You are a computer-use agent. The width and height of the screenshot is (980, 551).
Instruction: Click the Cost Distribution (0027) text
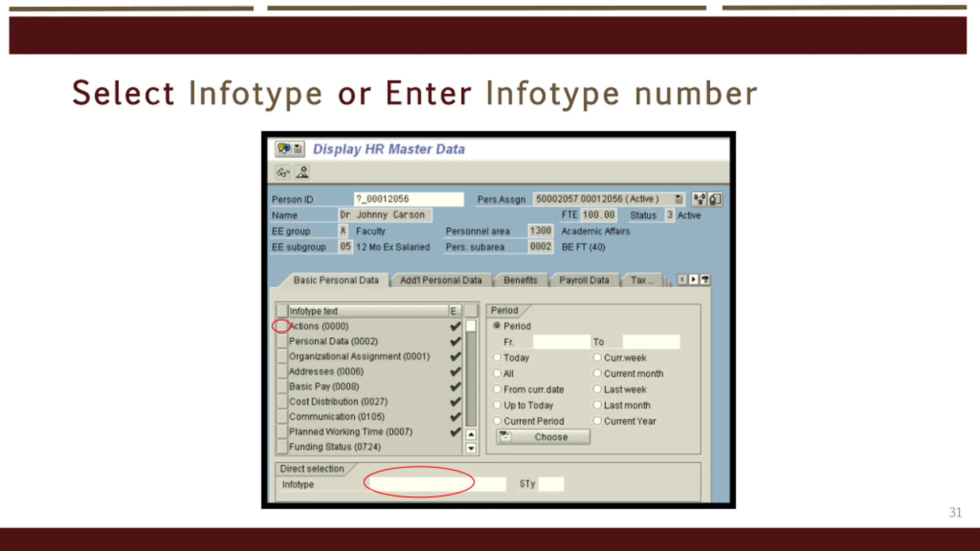click(338, 401)
